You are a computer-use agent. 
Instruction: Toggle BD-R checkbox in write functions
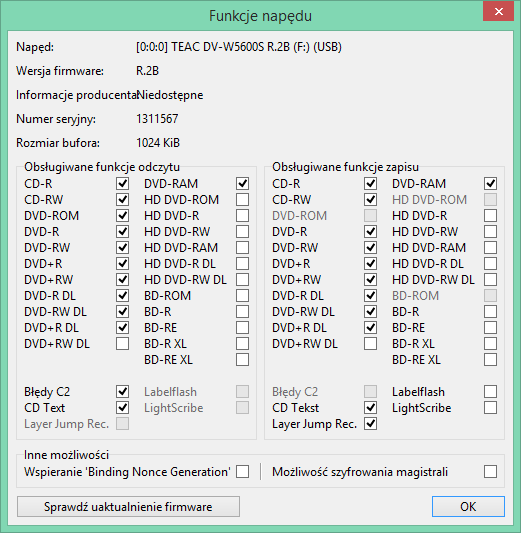490,311
